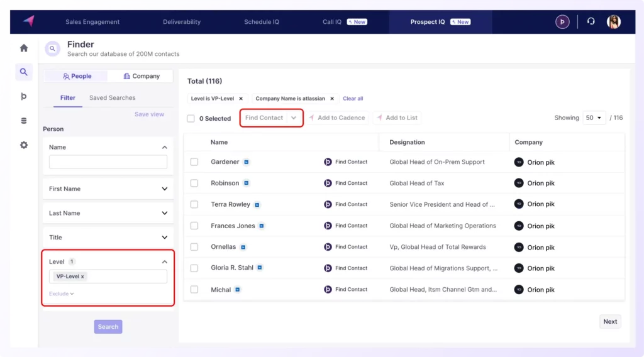Tick the checkbox for Robinson
The image size is (644, 357).
pos(194,183)
